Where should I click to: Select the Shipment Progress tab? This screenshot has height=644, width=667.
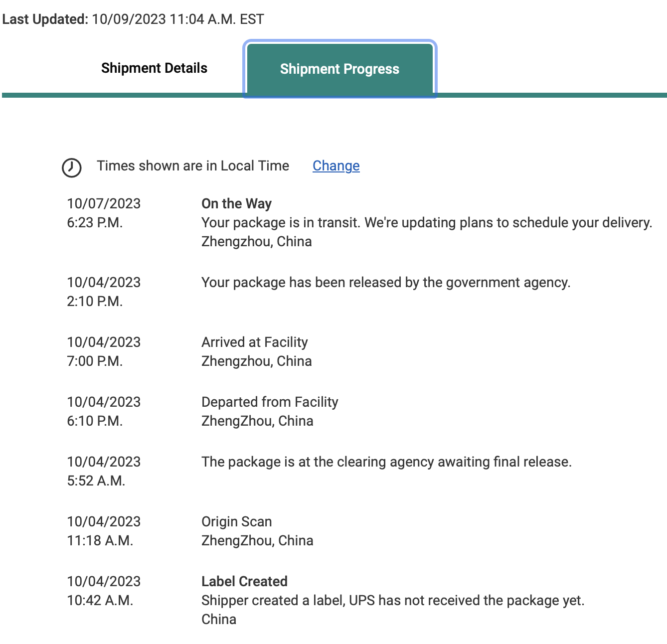(339, 69)
